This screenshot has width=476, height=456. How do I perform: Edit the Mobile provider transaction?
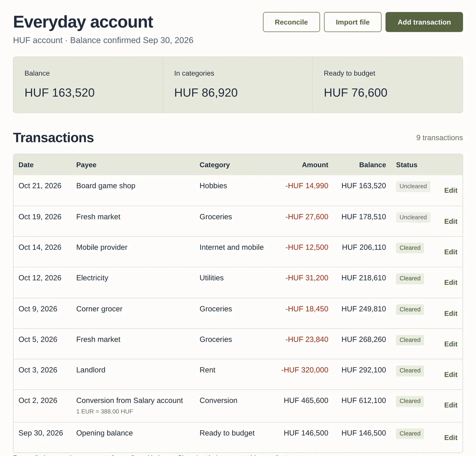click(x=451, y=252)
